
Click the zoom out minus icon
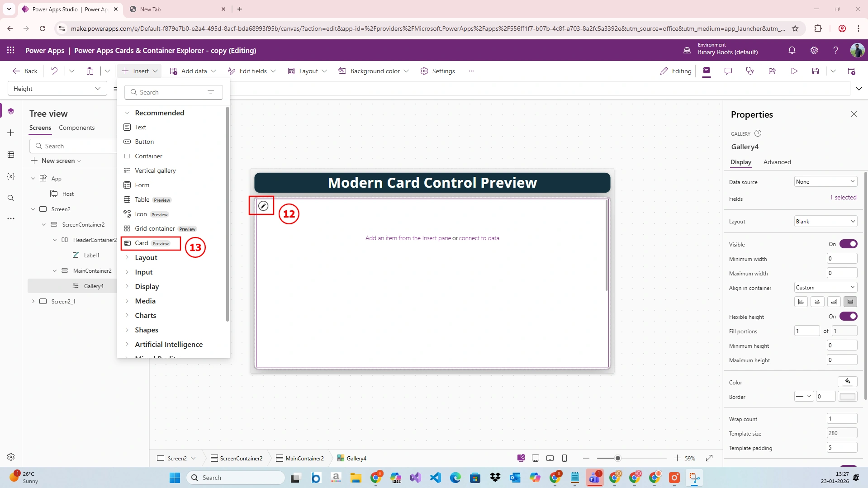point(586,458)
